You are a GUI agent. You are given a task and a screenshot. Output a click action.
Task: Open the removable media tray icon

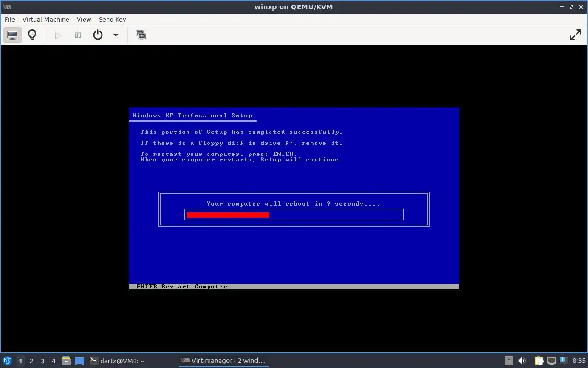point(509,361)
